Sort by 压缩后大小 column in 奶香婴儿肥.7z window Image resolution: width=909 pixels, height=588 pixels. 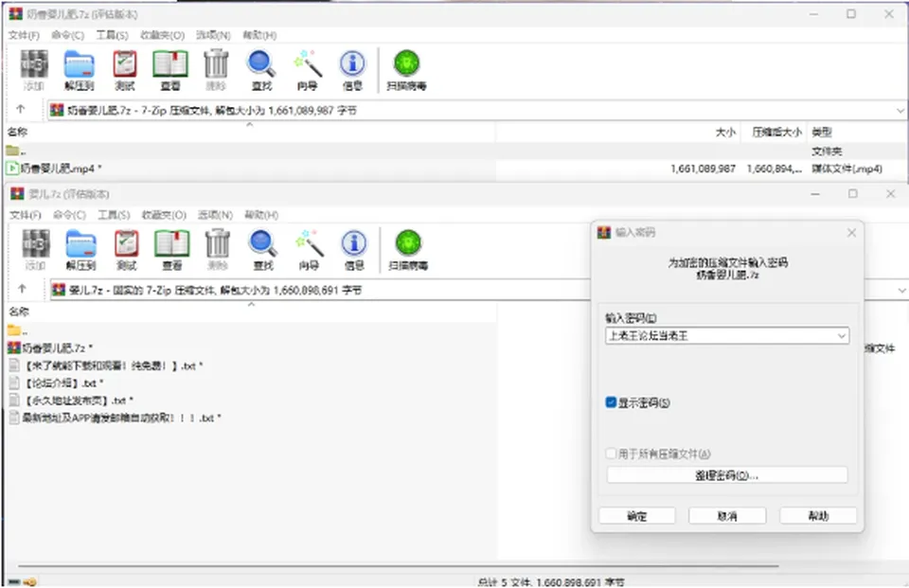pyautogui.click(x=776, y=133)
